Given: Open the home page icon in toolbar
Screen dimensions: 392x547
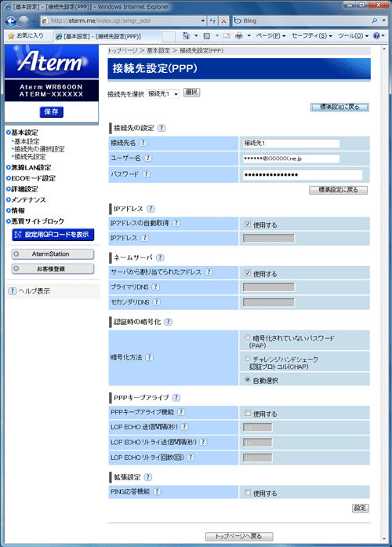Looking at the screenshot, I should [186, 35].
